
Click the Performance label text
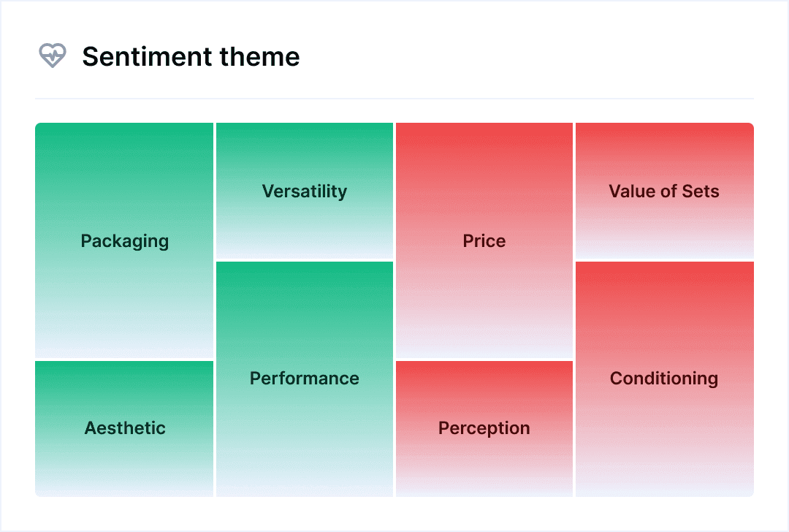point(305,379)
